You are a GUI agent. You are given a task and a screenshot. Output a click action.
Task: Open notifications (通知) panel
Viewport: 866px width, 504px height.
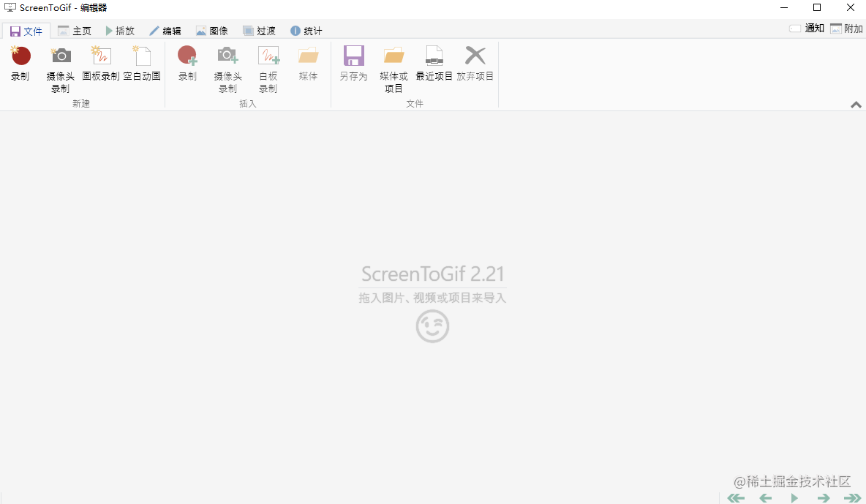point(806,29)
